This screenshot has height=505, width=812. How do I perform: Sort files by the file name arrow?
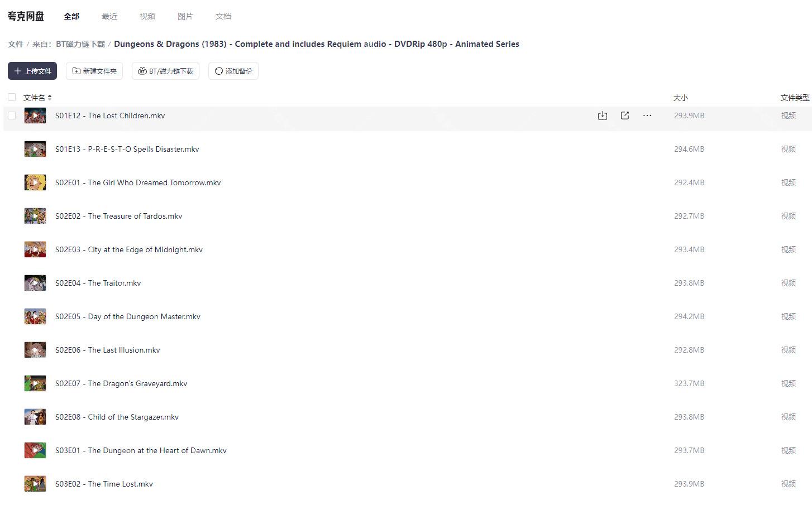50,98
